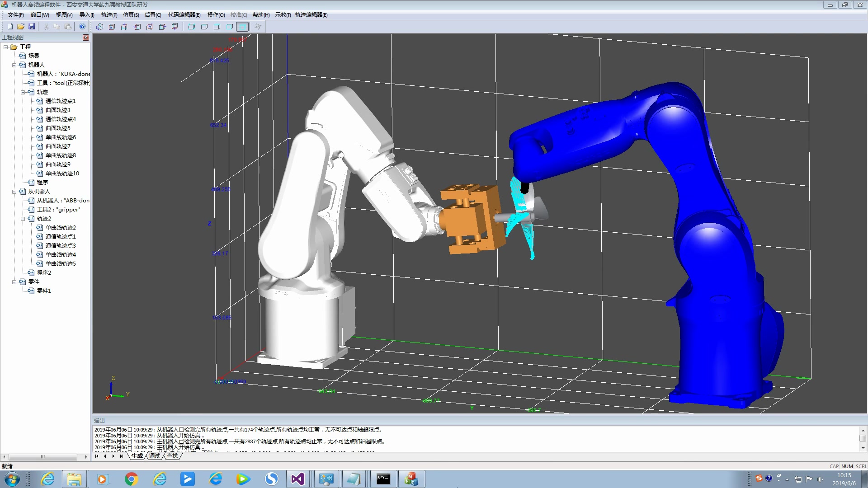
Task: Collapse the 从机器人 tree node
Action: 14,192
